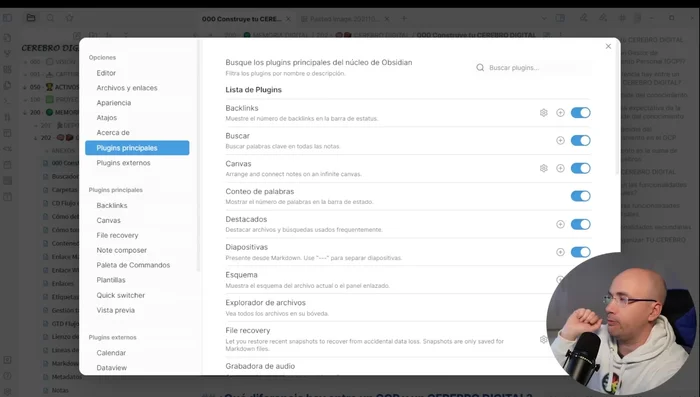The width and height of the screenshot is (700, 397).
Task: Disable the Canvas plugin toggle
Action: click(580, 168)
